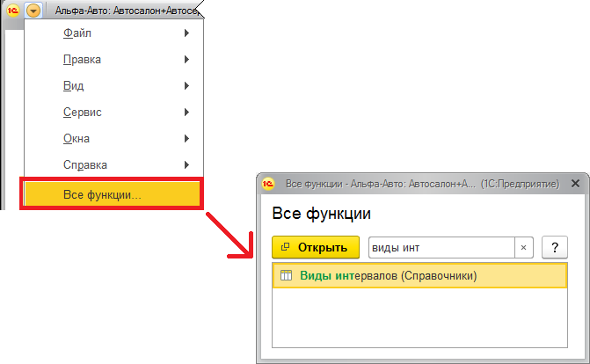590x364 pixels.
Task: Clear the search field with the × button
Action: click(523, 248)
